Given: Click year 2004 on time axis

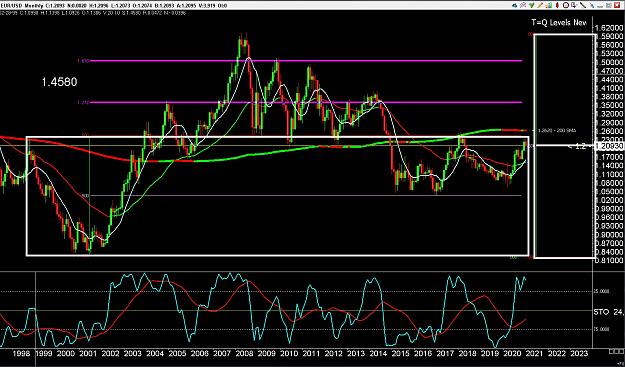Looking at the screenshot, I should pyautogui.click(x=155, y=353).
